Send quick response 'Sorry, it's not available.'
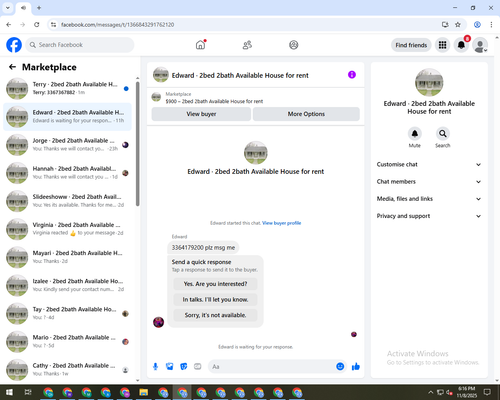This screenshot has height=400, width=500. click(x=215, y=315)
